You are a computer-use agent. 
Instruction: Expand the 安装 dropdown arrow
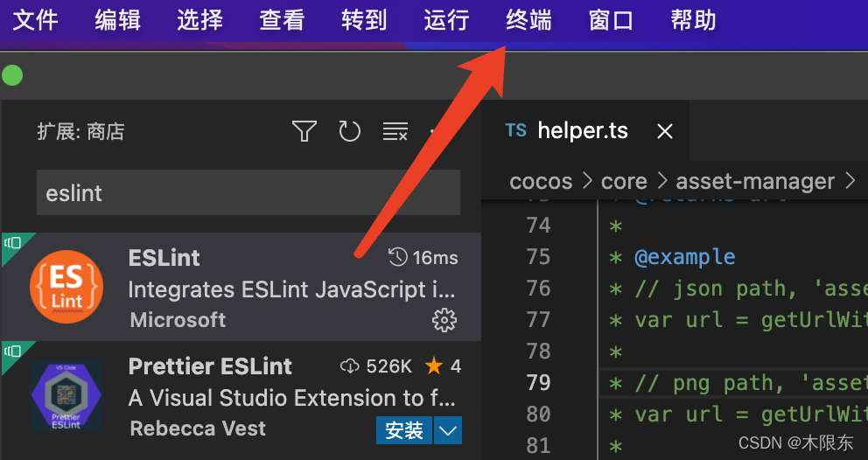tap(448, 430)
